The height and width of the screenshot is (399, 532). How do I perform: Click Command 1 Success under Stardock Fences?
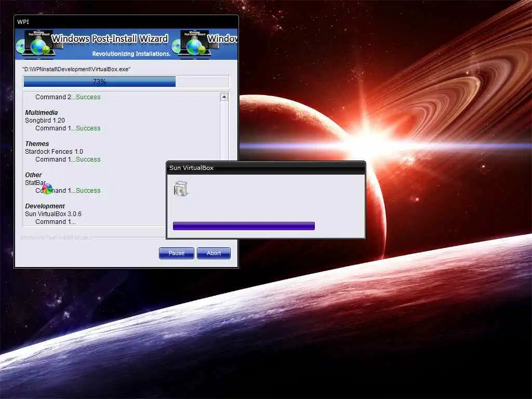click(68, 159)
